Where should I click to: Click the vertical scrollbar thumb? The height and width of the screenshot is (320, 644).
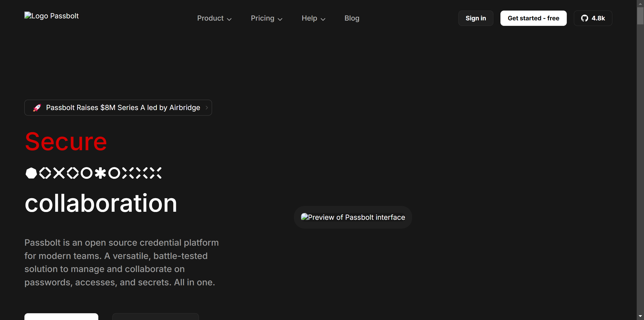coord(640,16)
